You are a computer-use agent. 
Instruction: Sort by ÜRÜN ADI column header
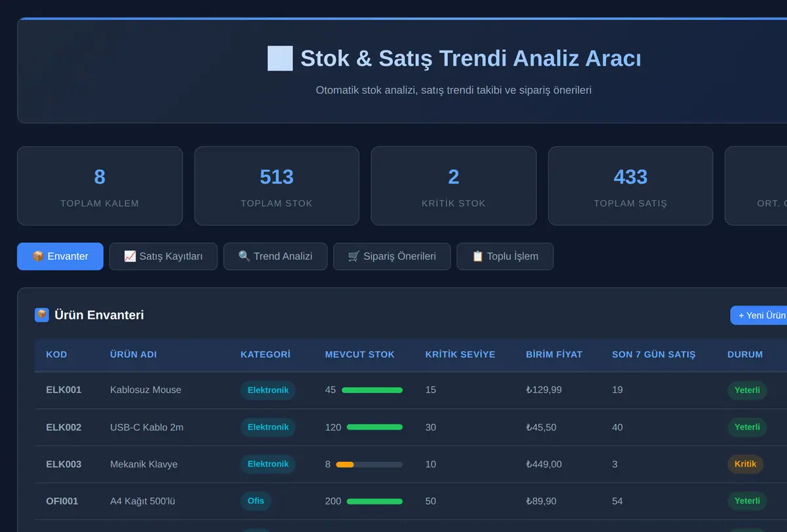[x=133, y=354]
